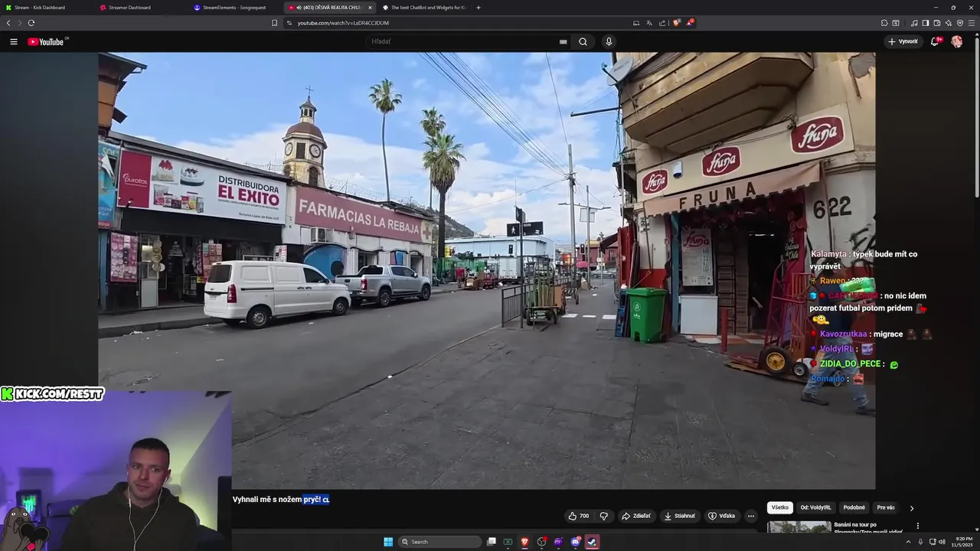Show hidden system tray icons chevron
The width and height of the screenshot is (980, 551).
tap(909, 542)
